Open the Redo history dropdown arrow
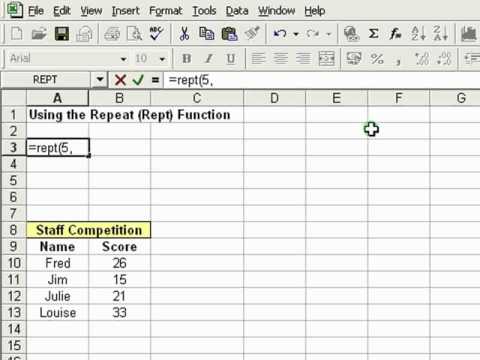Image resolution: width=480 pixels, height=360 pixels. click(329, 34)
